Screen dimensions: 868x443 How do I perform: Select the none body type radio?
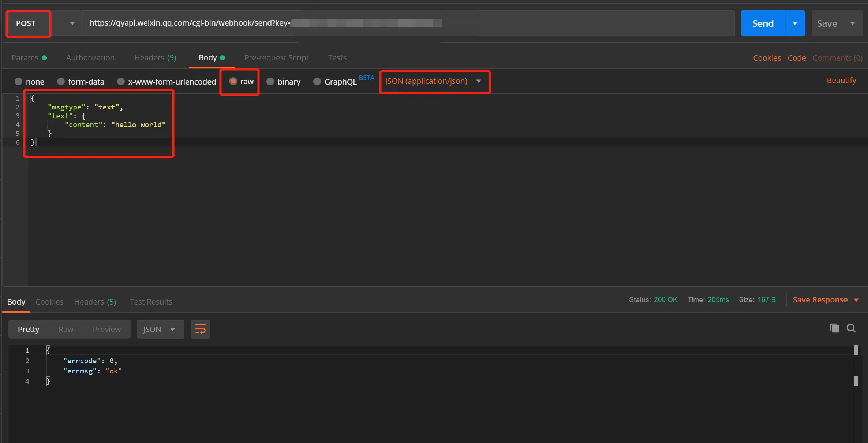point(18,81)
